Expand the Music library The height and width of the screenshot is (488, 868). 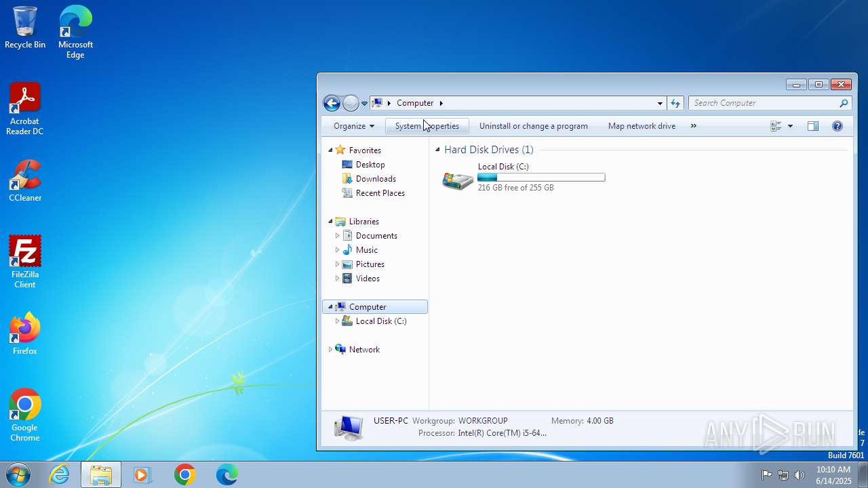337,250
